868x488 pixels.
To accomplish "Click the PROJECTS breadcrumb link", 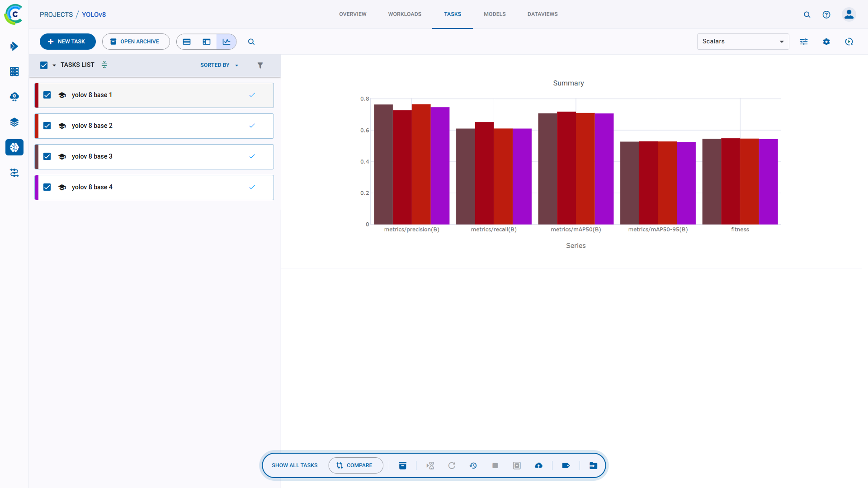I will (56, 14).
